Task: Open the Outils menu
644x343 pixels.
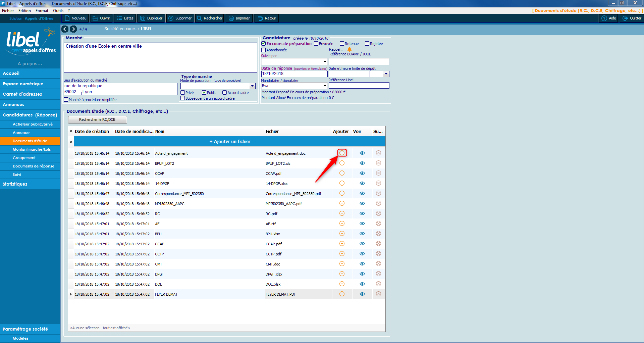Action: [58, 11]
